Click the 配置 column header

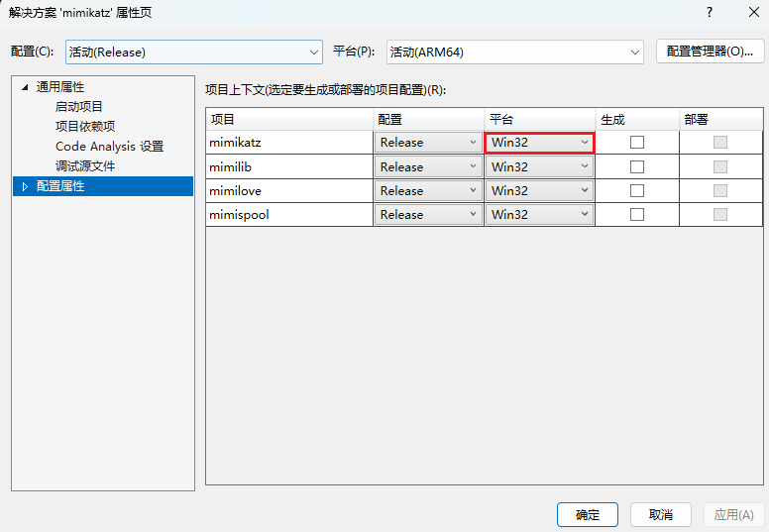(429, 119)
